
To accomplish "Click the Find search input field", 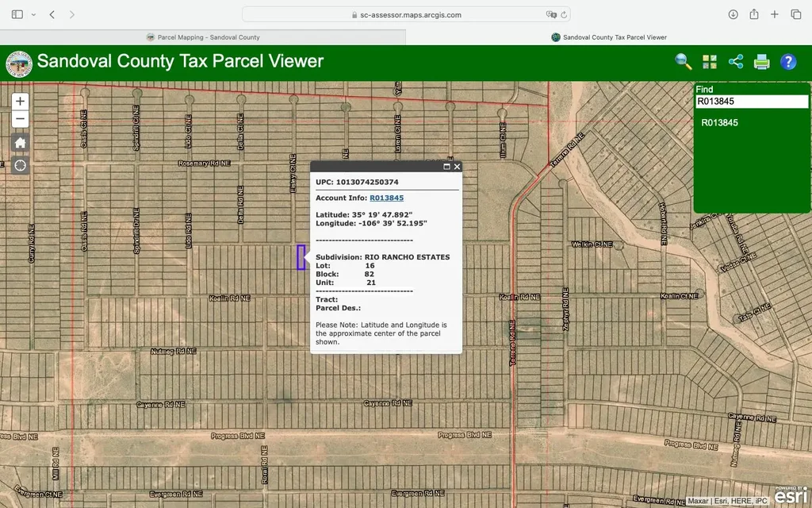I will click(751, 102).
